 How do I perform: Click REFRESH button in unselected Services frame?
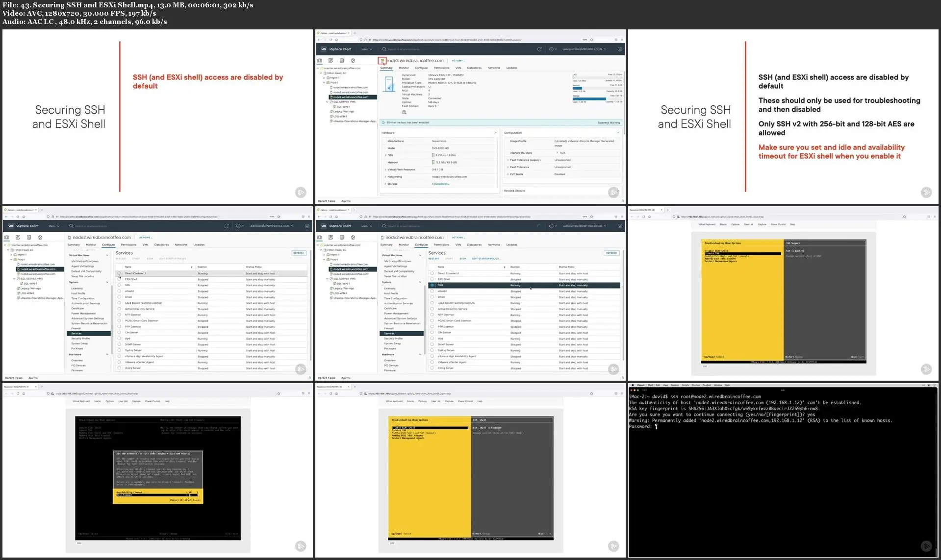click(299, 253)
